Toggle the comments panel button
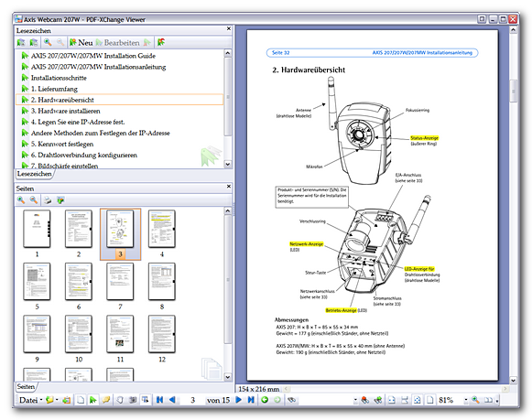The image size is (532, 420). (106, 400)
